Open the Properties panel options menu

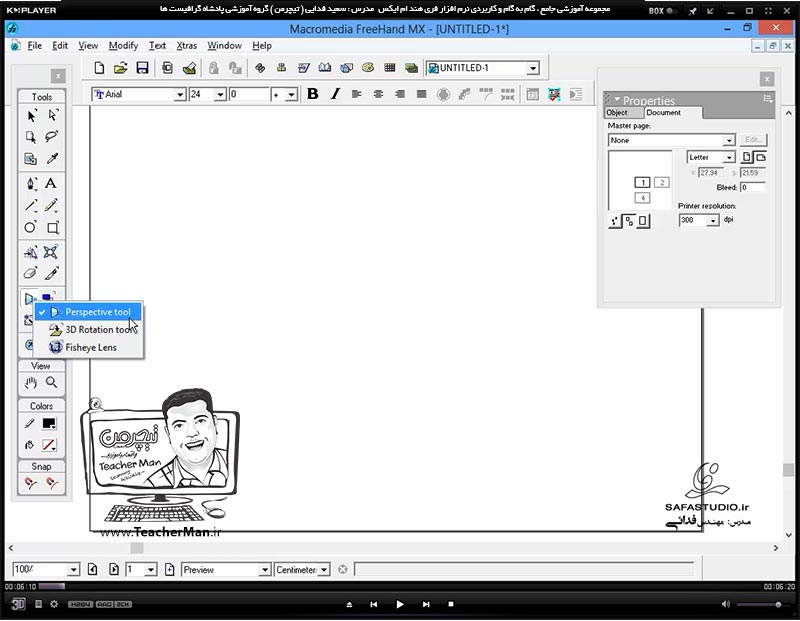point(767,99)
